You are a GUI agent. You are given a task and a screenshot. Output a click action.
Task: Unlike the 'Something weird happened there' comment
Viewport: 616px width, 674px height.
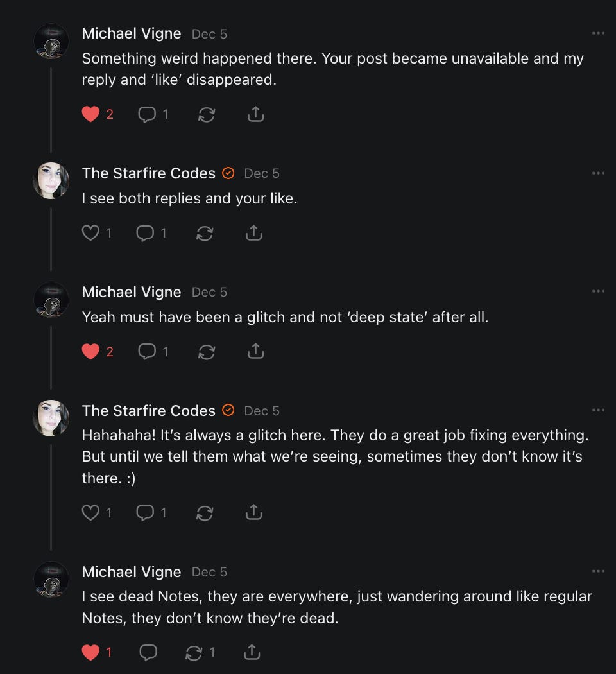pos(91,114)
